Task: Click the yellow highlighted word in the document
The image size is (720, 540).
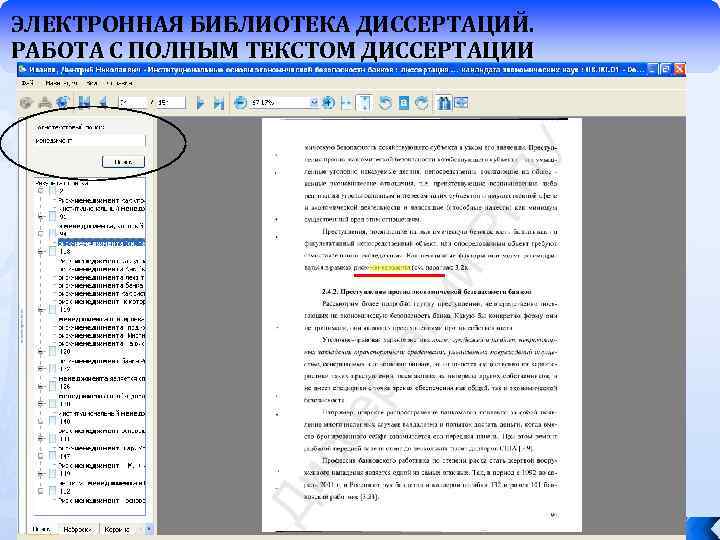Action: (390, 267)
